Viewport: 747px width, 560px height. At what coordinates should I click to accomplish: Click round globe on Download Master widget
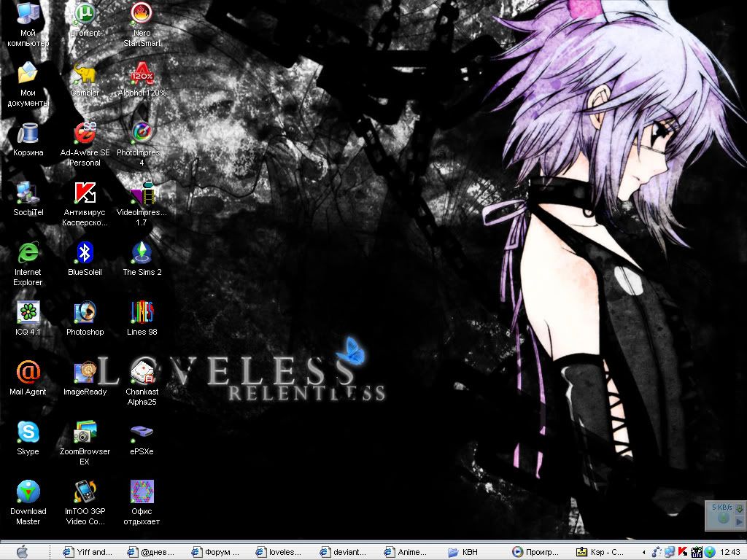723,518
